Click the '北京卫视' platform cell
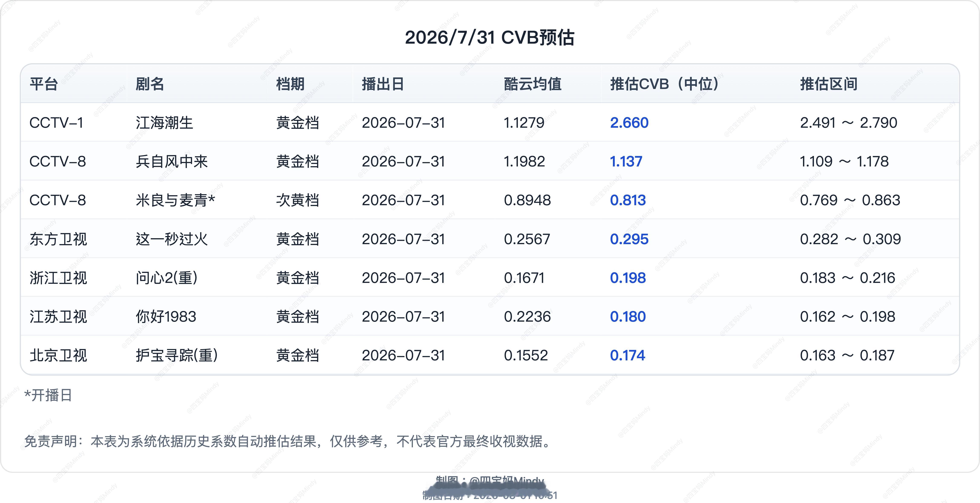The image size is (980, 503). point(58,355)
